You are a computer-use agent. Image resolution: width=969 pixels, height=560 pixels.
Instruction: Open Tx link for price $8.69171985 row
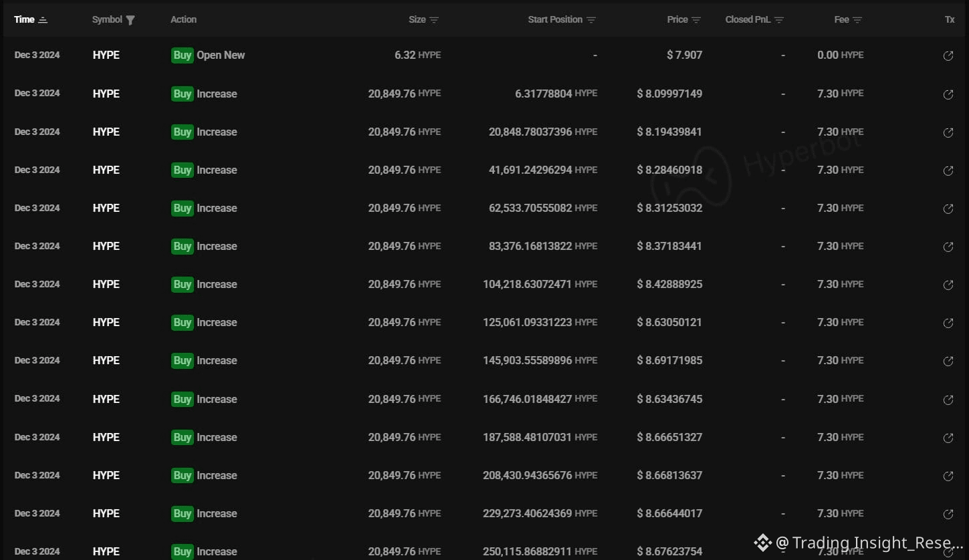click(948, 362)
